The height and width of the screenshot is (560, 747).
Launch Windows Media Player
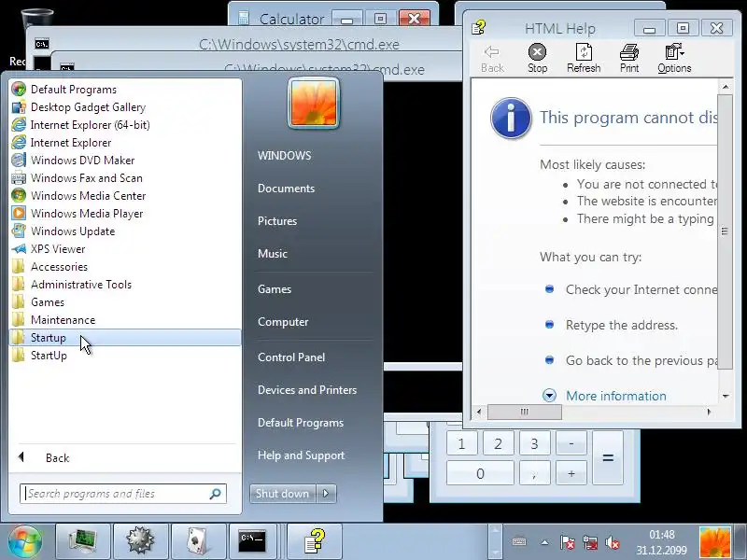tap(125, 214)
